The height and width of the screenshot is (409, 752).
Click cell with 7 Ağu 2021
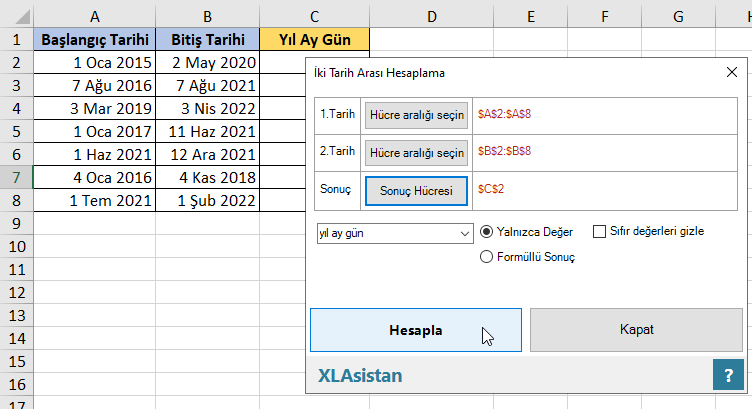pyautogui.click(x=208, y=85)
